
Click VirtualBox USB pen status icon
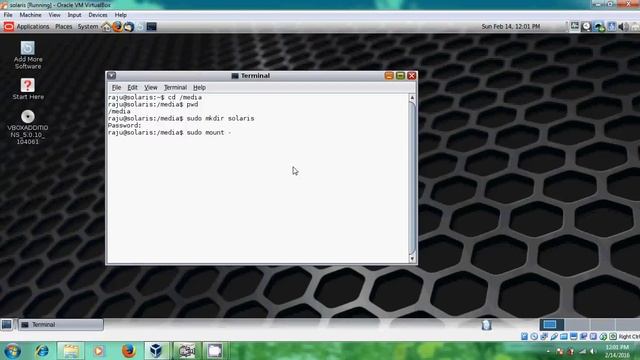click(x=554, y=336)
